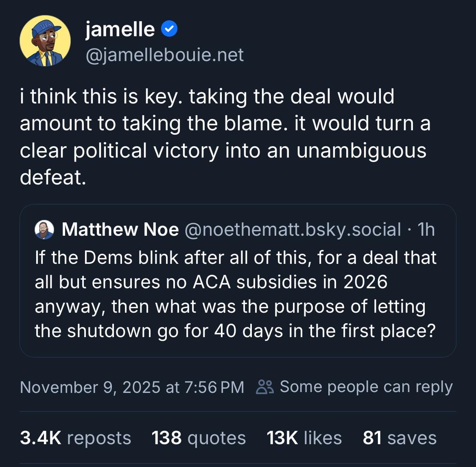Open the 81 saves count
476x467 pixels.
click(x=400, y=438)
